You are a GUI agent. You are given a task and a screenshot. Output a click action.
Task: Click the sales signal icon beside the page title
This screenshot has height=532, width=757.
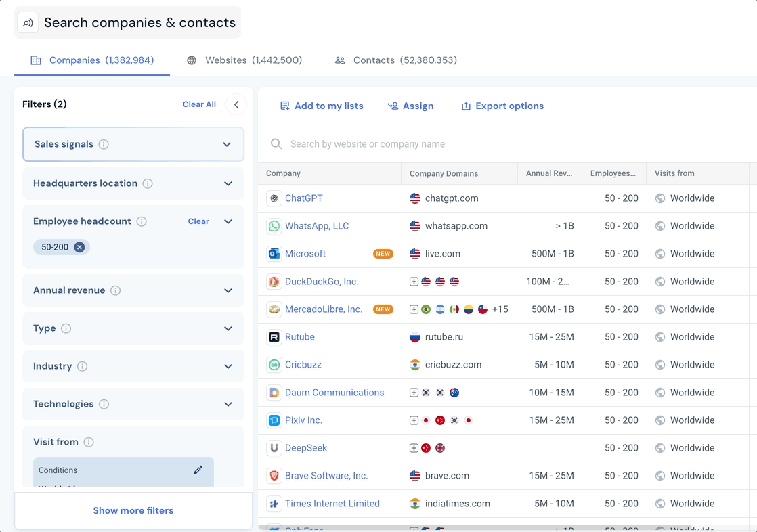tap(28, 23)
